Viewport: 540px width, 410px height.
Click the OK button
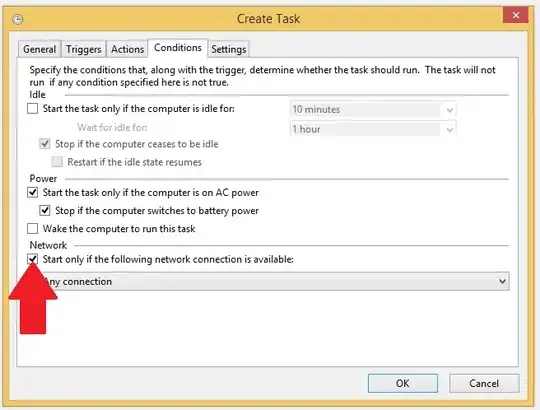403,383
